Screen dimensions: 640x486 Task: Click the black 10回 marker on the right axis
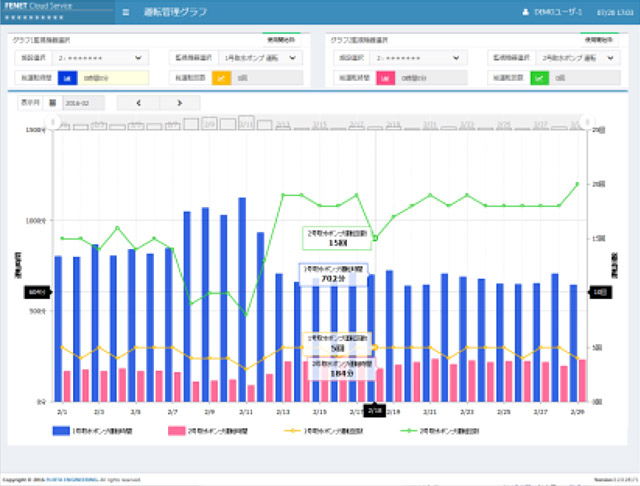click(600, 292)
